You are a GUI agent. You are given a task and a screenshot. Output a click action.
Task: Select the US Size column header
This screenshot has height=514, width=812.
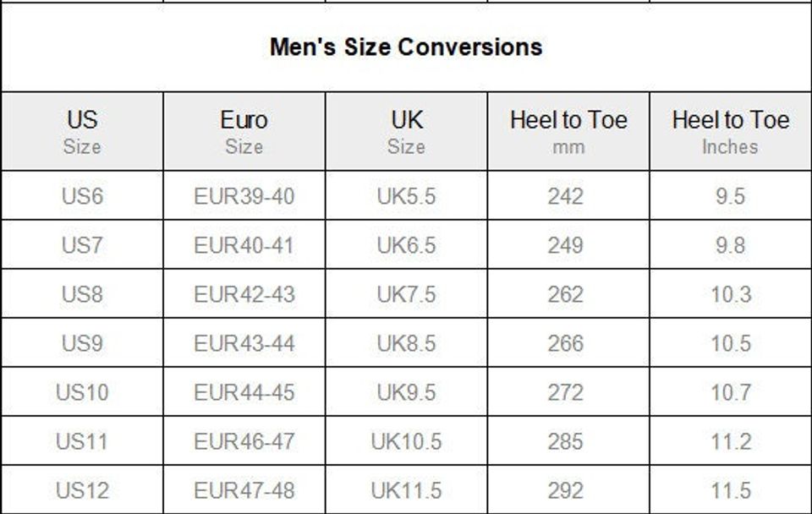click(82, 132)
